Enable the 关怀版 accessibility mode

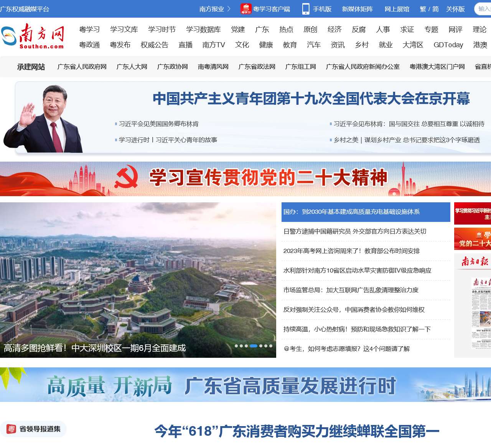(x=455, y=9)
